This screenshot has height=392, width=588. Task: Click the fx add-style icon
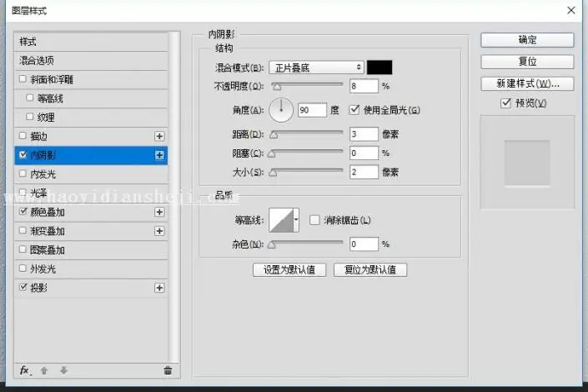pos(25,370)
